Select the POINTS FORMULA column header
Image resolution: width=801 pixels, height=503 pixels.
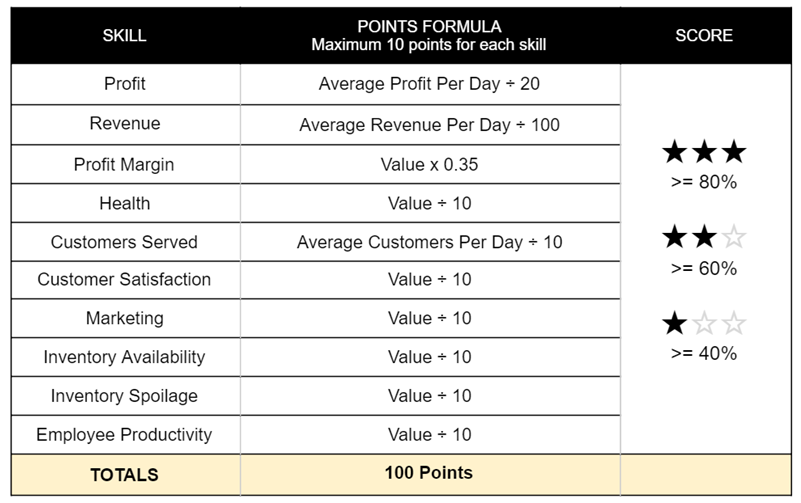[430, 36]
